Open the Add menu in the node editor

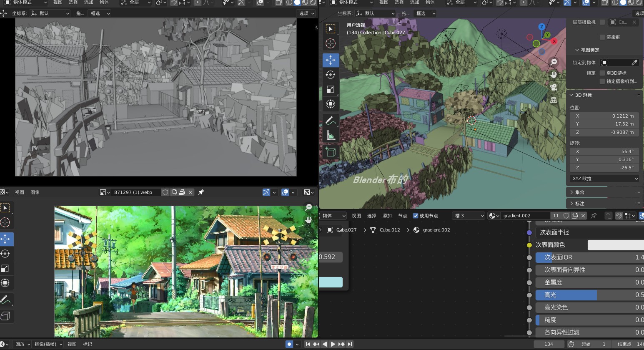(387, 216)
